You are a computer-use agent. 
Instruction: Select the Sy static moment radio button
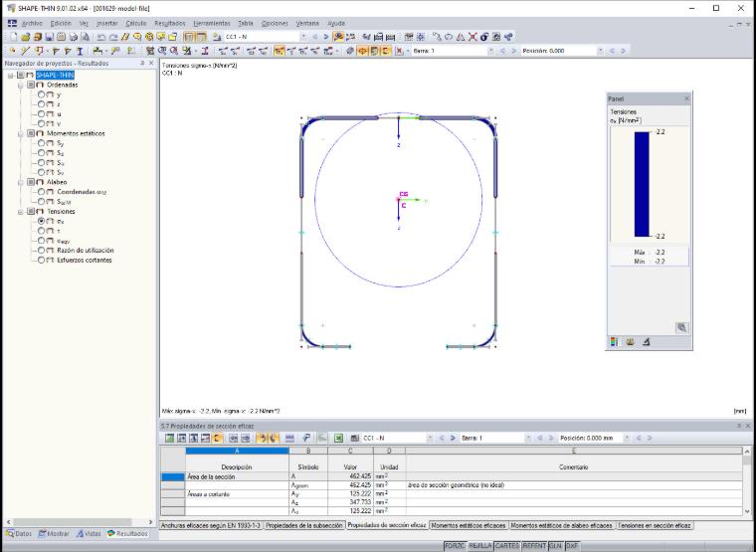[42, 143]
